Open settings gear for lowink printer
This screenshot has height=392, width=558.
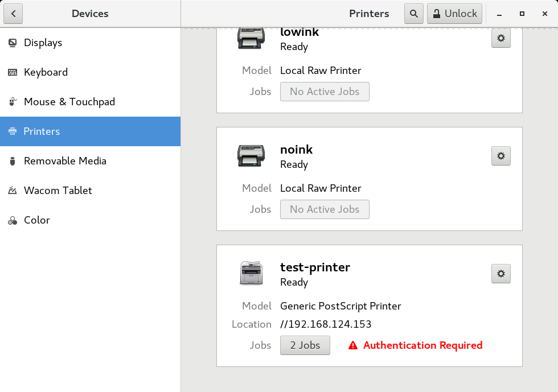(500, 38)
